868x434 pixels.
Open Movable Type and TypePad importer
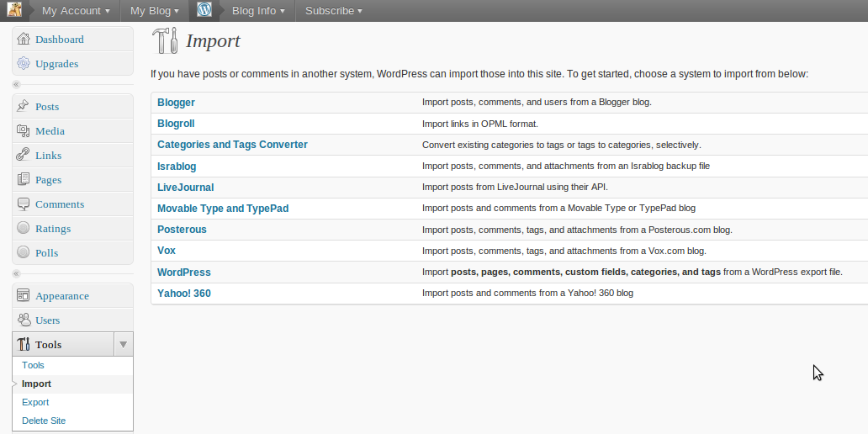point(223,208)
